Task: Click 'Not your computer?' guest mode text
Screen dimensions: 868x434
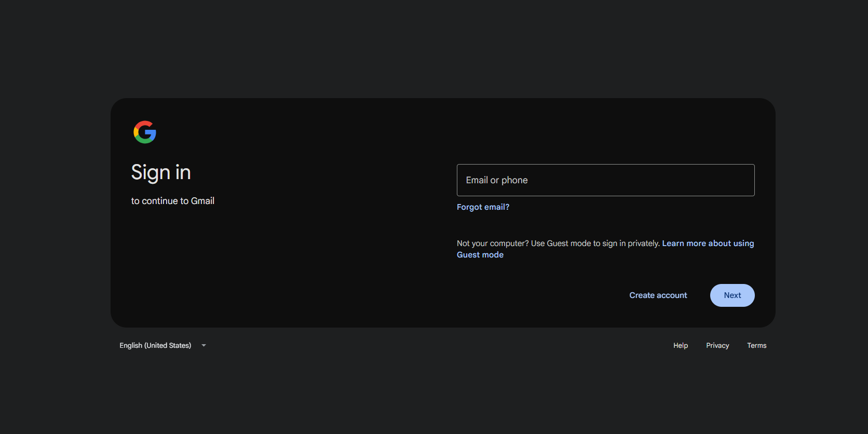Action: point(558,243)
